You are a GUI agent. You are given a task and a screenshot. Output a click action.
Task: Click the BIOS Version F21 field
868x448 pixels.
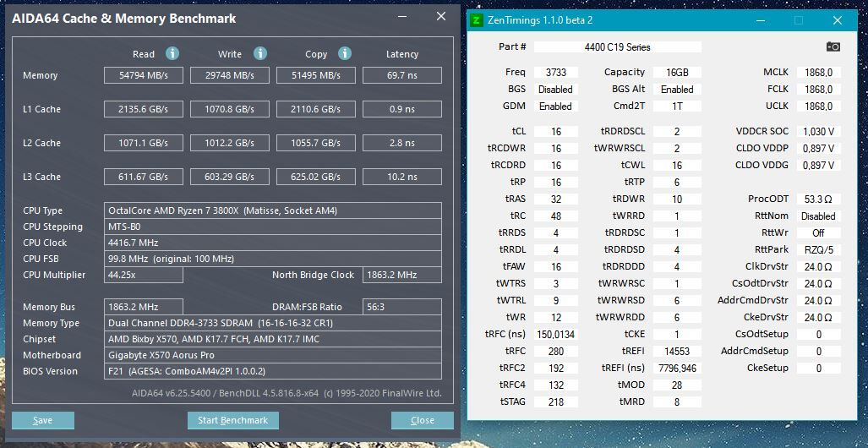(x=273, y=371)
